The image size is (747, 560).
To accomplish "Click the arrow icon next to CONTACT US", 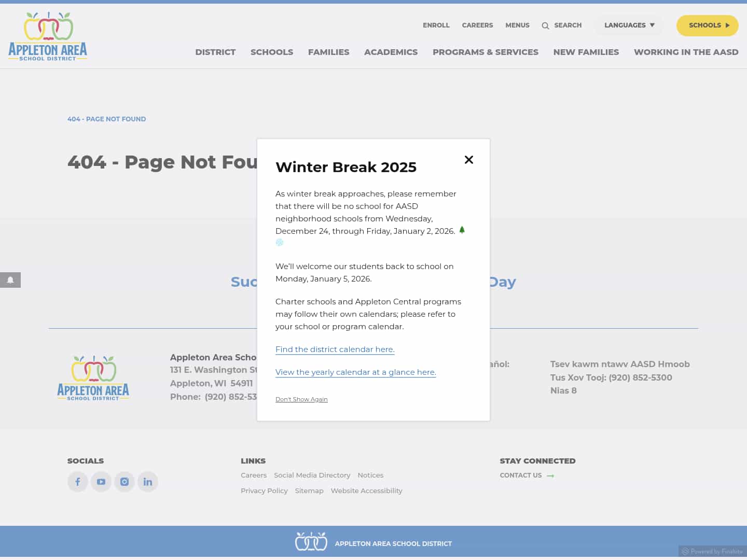I will [x=550, y=475].
